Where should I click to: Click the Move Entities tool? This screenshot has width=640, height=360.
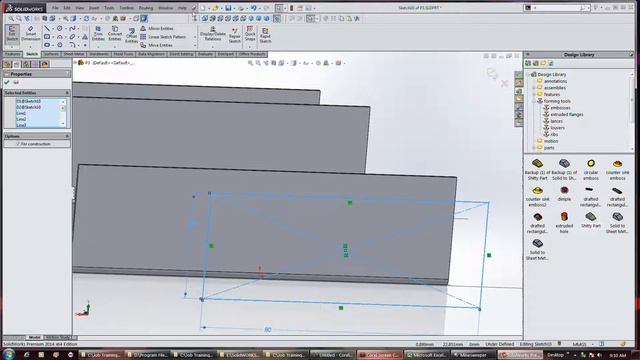pos(156,45)
